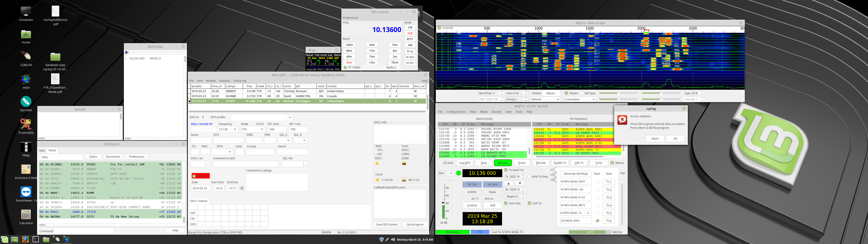Screen dimensions: 868x244
Task: Toggle the Call 1st checkbox
Action: click(x=529, y=203)
